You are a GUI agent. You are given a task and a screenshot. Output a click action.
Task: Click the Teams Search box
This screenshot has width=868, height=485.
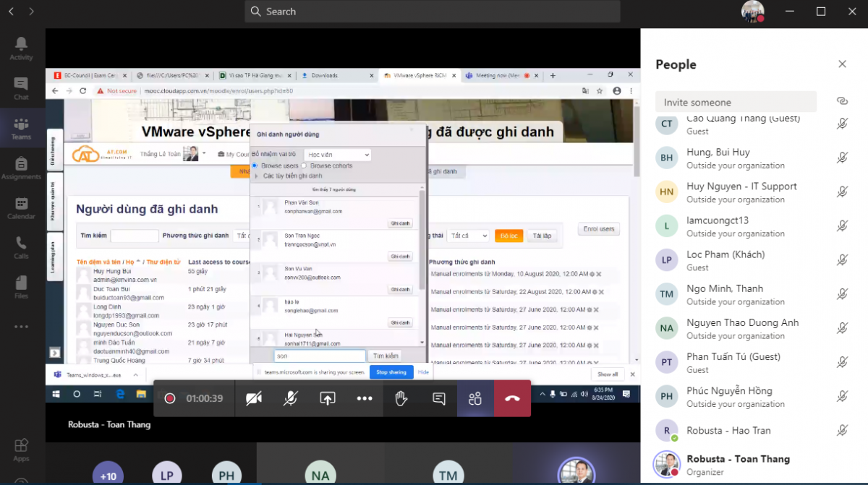click(433, 12)
